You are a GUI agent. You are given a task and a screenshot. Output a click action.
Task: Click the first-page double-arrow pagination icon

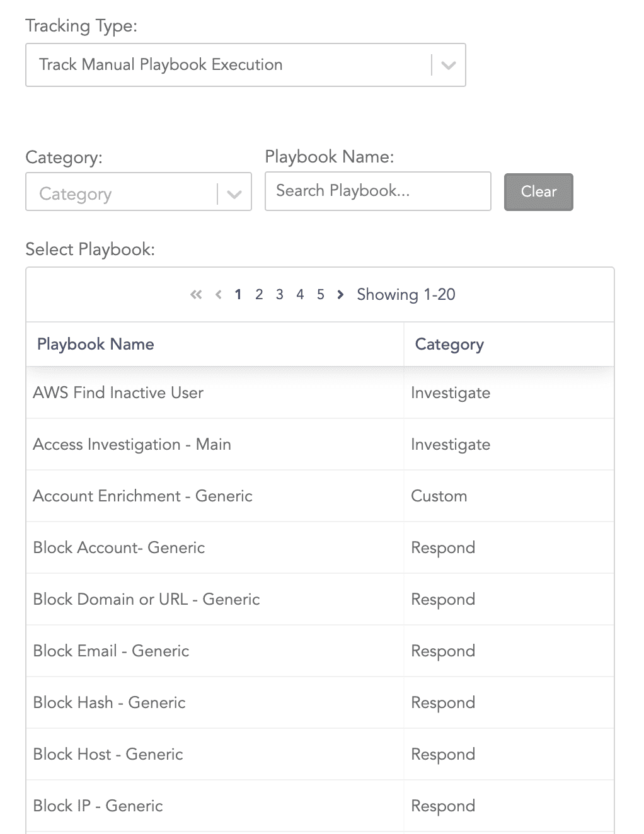(x=195, y=294)
